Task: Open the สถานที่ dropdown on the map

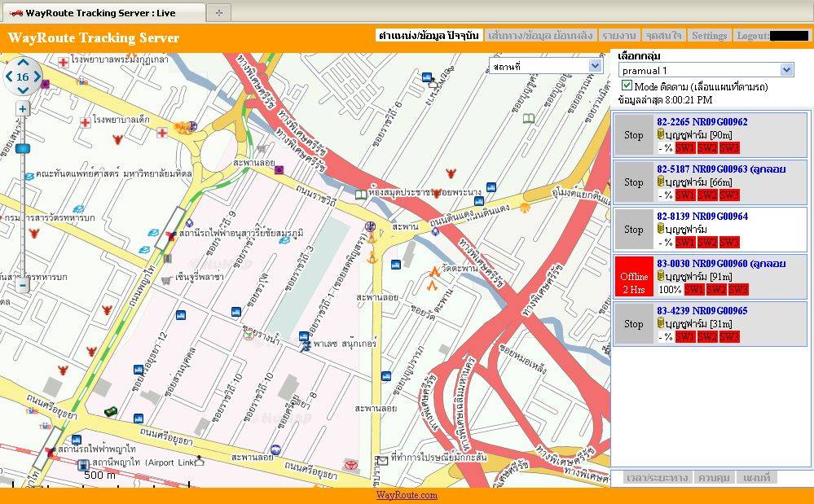Action: 595,66
